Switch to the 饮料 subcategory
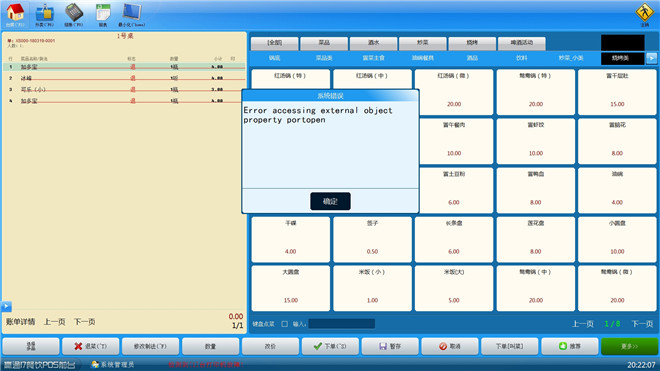 pos(522,58)
